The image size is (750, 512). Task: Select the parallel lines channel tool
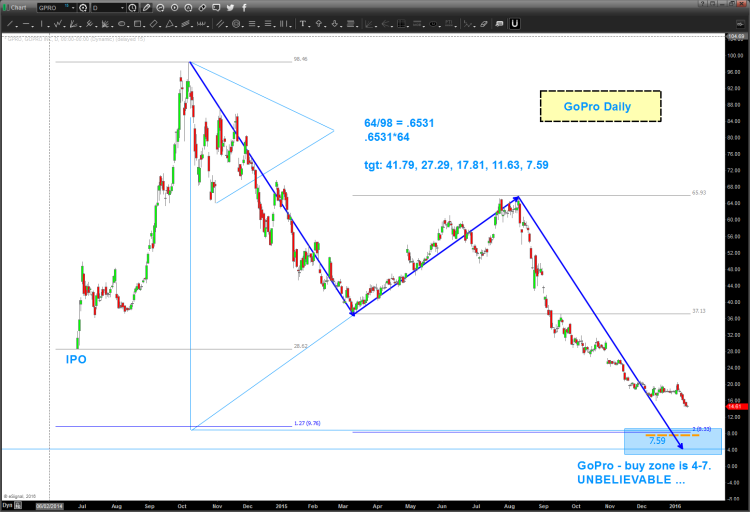tap(220, 23)
